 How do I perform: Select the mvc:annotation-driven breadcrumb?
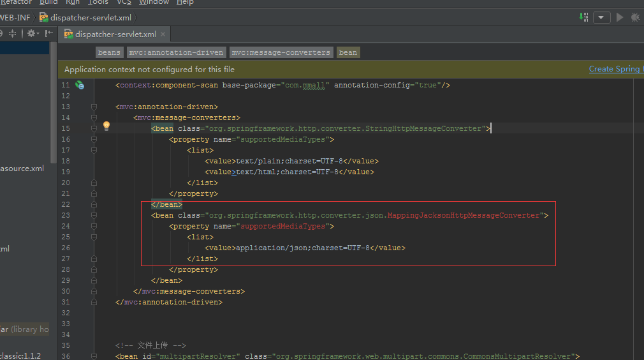coord(176,52)
